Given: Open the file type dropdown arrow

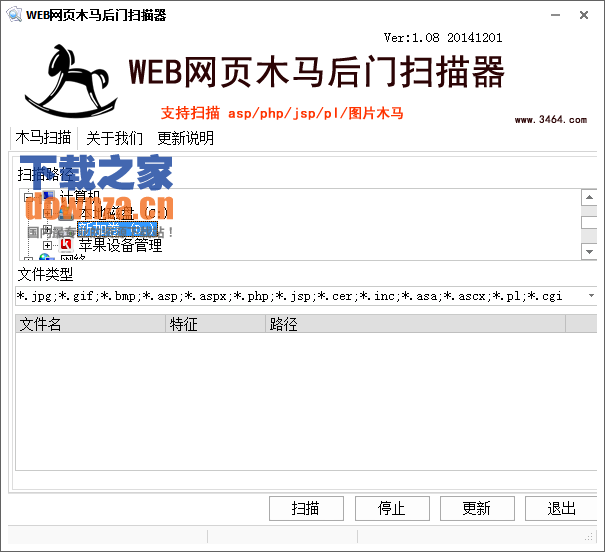Looking at the screenshot, I should (x=591, y=296).
